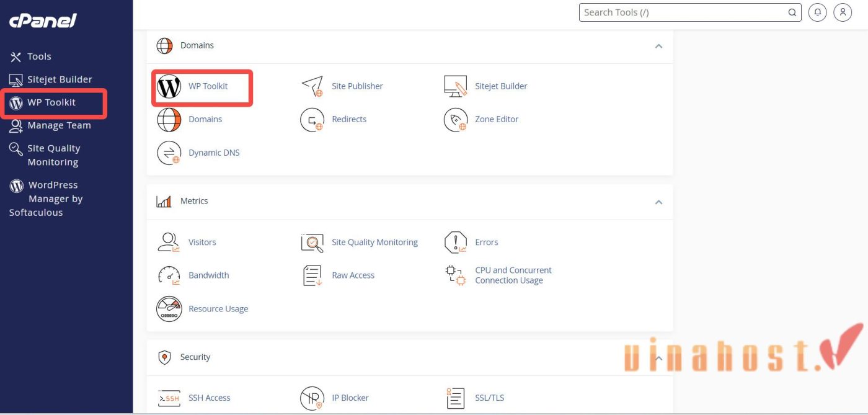This screenshot has width=868, height=415.
Task: Click the cPanel logo
Action: [x=43, y=20]
